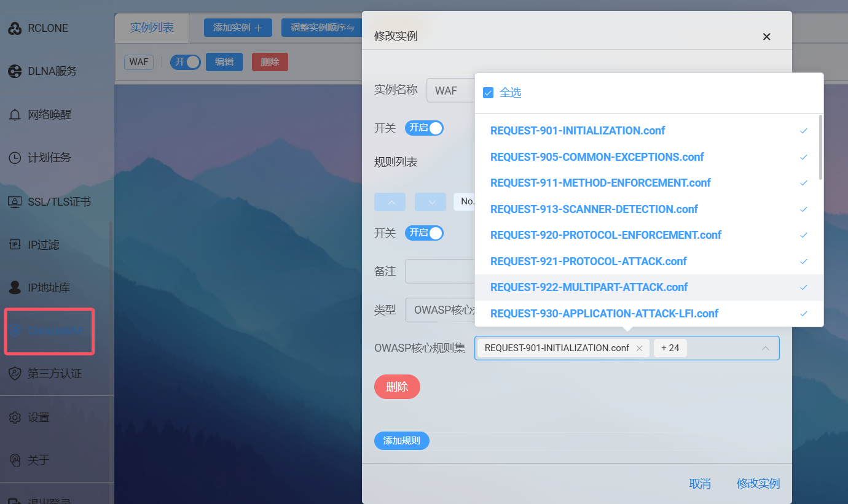Screen dimensions: 848x504
Task: Collapse the OWASP核心规则集 dropdown arrow
Action: [766, 348]
